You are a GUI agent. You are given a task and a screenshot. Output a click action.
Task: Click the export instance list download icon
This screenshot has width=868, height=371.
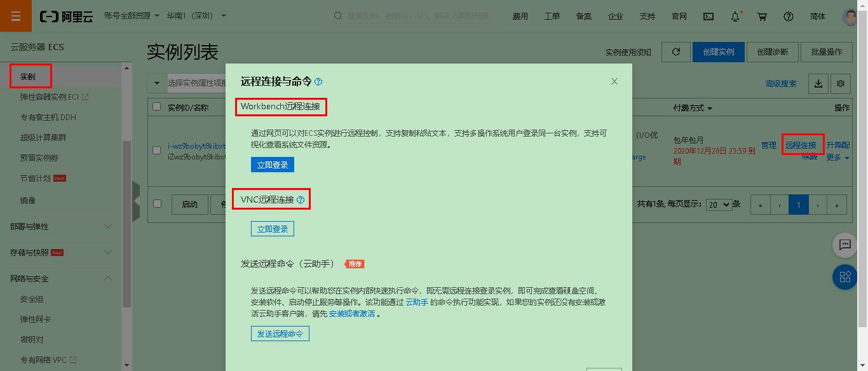(818, 83)
